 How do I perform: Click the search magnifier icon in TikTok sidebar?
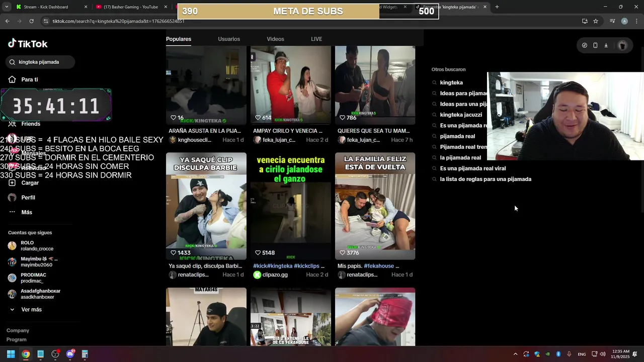(12, 62)
